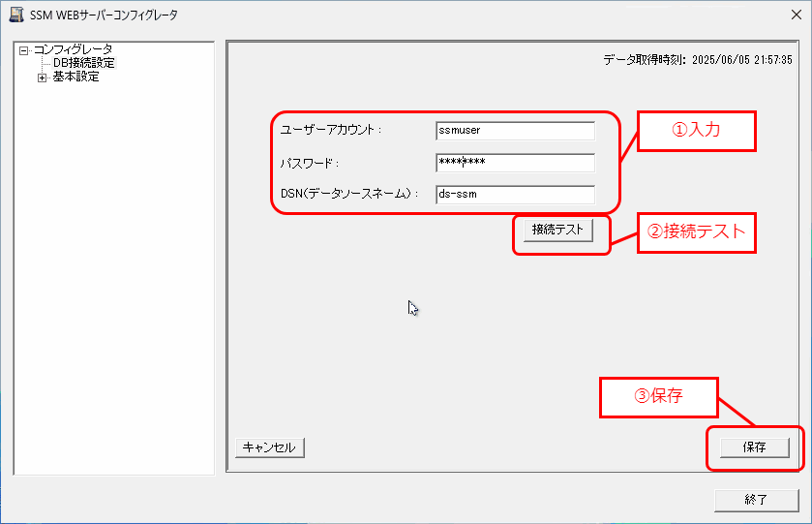Image resolution: width=812 pixels, height=524 pixels.
Task: Expand the 基本設定 tree node
Action: point(42,77)
